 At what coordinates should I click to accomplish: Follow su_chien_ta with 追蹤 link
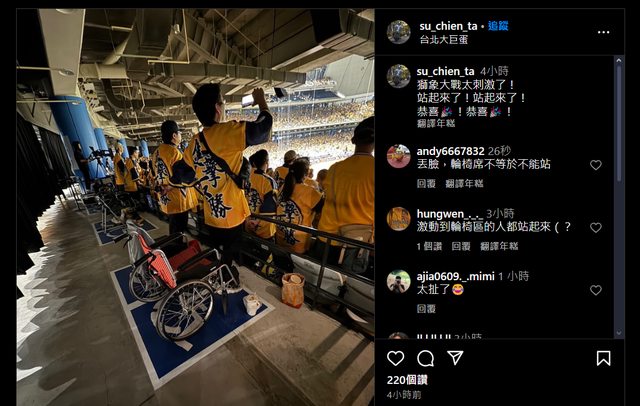point(498,26)
